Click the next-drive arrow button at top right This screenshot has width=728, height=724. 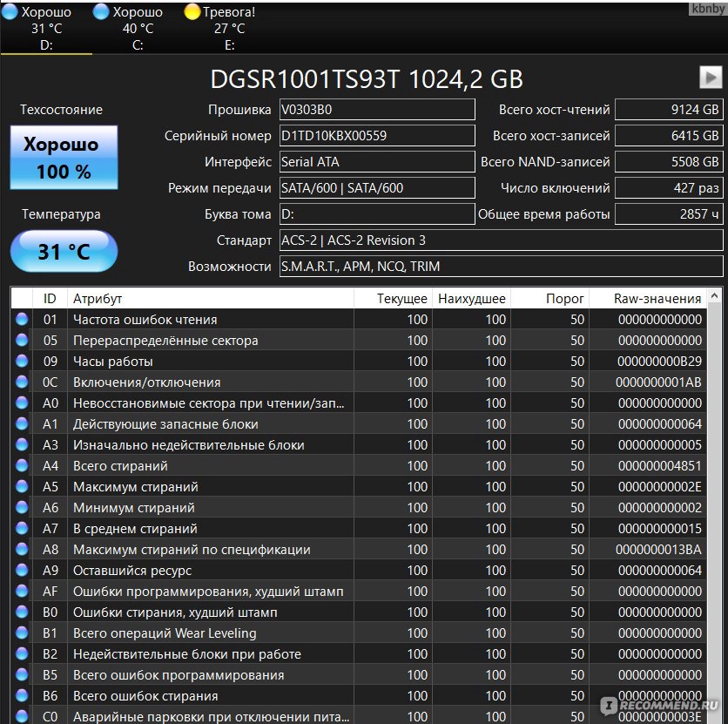[x=710, y=77]
